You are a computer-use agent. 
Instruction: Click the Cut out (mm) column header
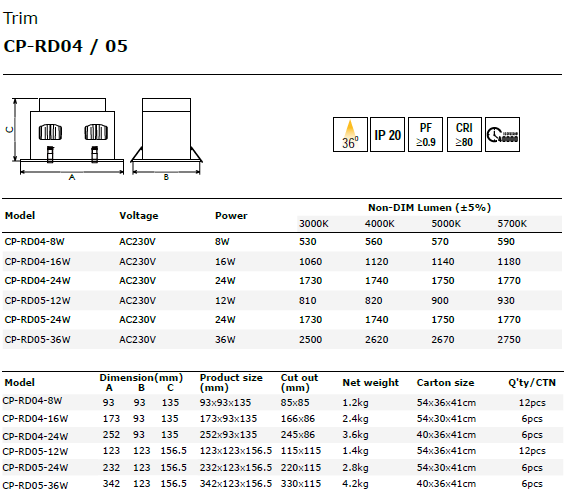click(299, 383)
